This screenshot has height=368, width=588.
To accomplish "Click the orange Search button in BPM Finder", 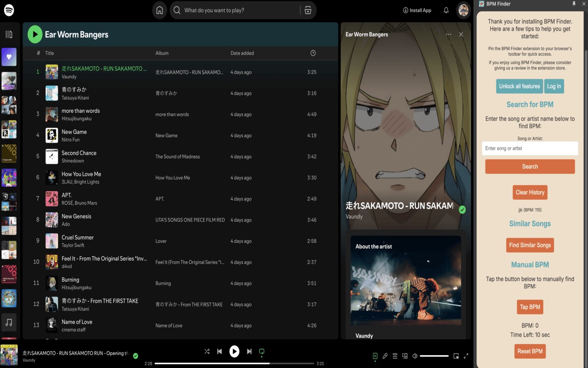I will coord(530,167).
